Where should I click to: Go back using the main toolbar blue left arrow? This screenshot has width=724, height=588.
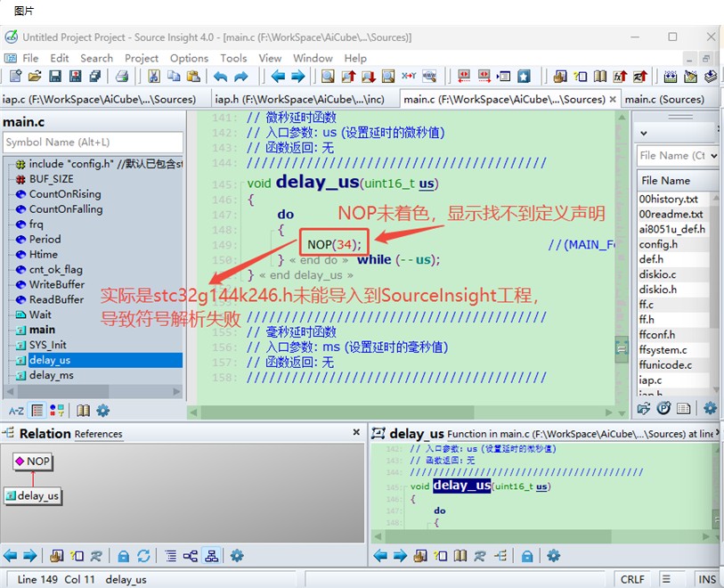click(x=278, y=77)
